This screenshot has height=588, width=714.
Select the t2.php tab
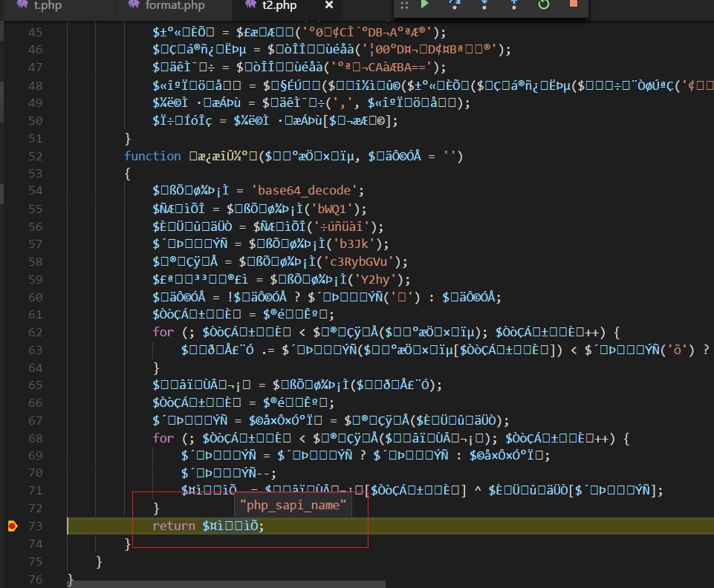click(x=279, y=5)
